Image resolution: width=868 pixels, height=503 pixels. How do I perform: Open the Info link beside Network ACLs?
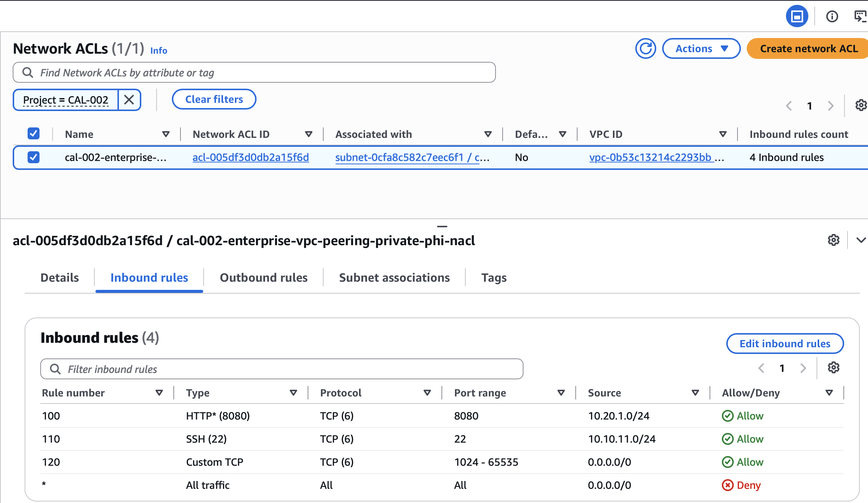coord(158,51)
